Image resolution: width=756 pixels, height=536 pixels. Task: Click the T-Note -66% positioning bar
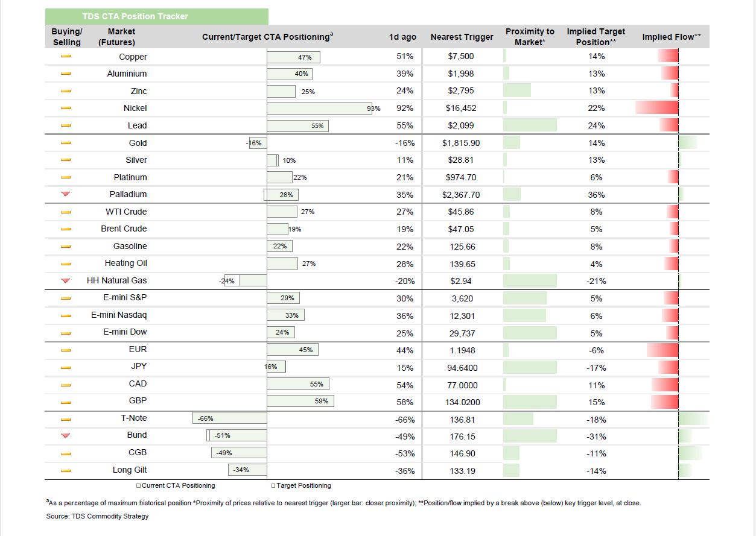[230, 418]
